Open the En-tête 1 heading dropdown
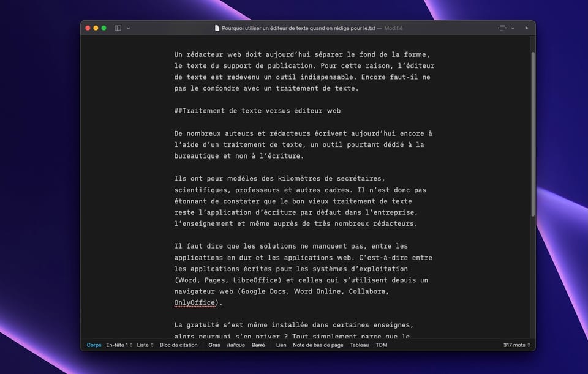Viewport: 588px width, 374px height. [x=119, y=345]
